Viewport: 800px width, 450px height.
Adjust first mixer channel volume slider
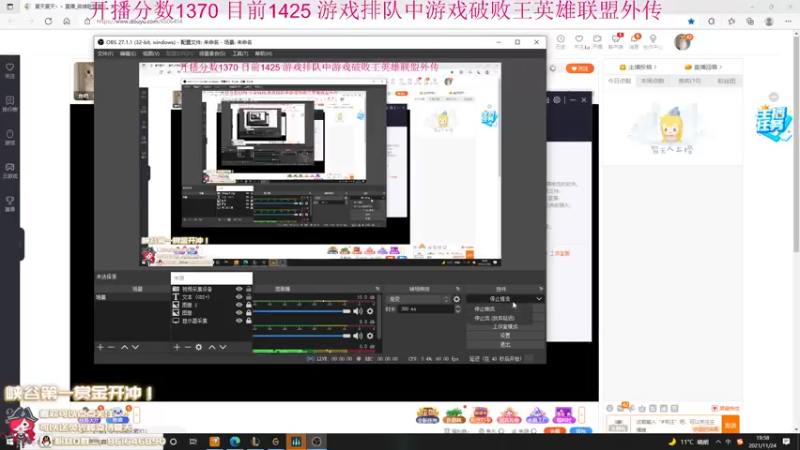pos(302,311)
